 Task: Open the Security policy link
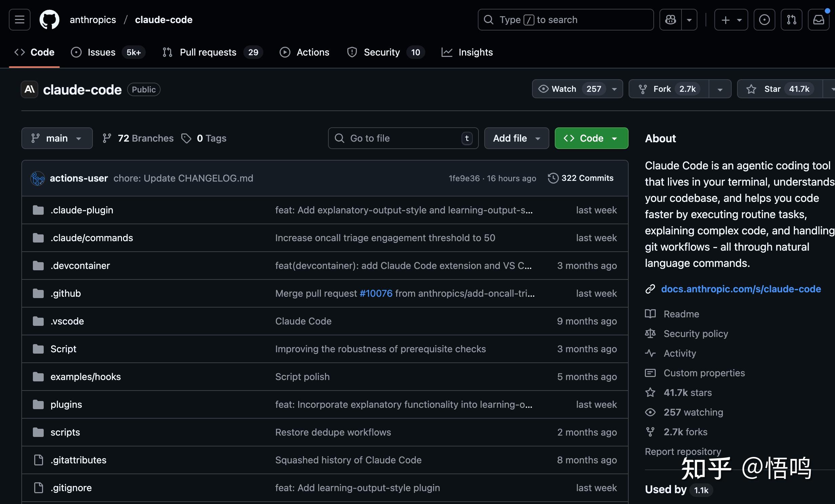[695, 334]
